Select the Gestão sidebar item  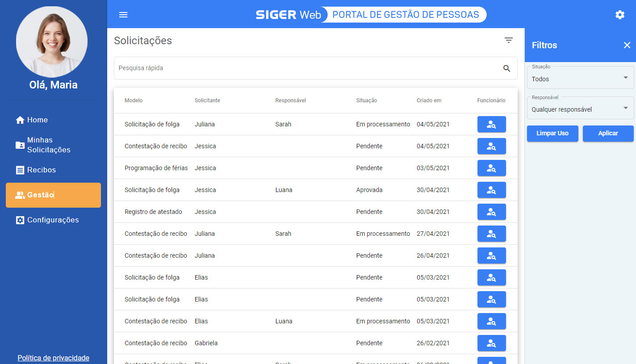(53, 195)
